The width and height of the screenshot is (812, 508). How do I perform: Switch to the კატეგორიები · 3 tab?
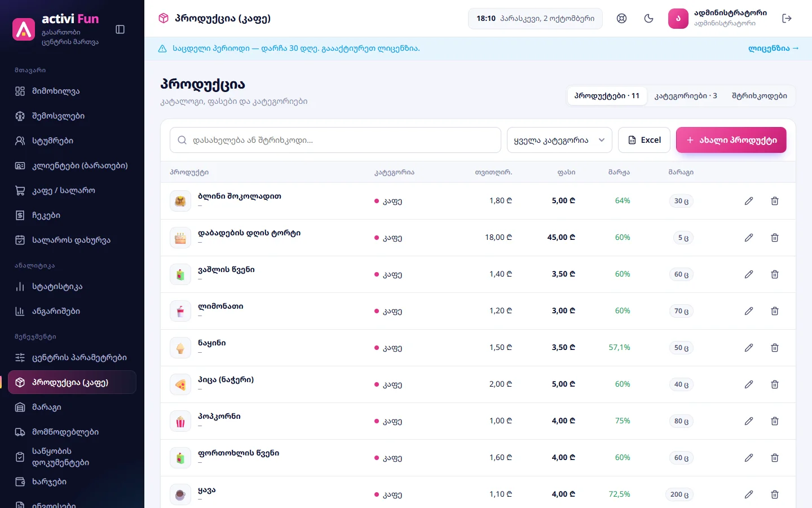(x=686, y=96)
